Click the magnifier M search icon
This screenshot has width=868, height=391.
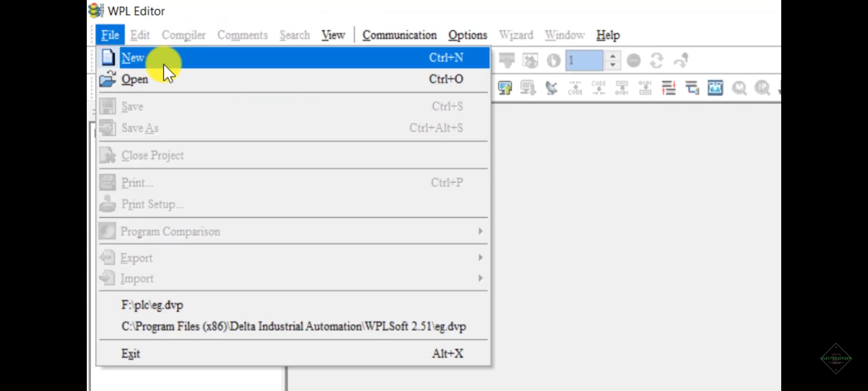click(739, 88)
